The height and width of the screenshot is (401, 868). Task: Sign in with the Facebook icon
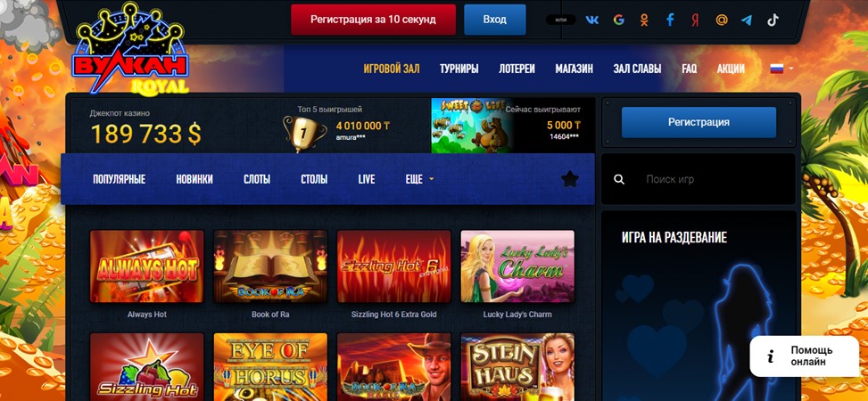point(670,20)
